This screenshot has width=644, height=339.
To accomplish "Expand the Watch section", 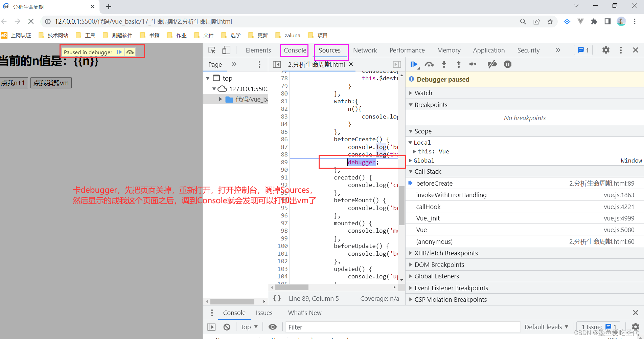I will click(x=525, y=93).
